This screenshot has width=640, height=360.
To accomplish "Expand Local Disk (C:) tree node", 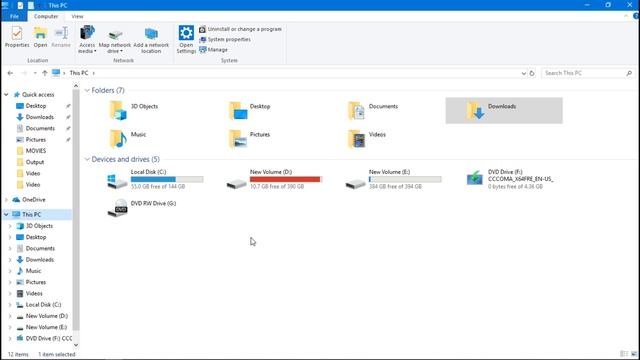I will pyautogui.click(x=10, y=305).
